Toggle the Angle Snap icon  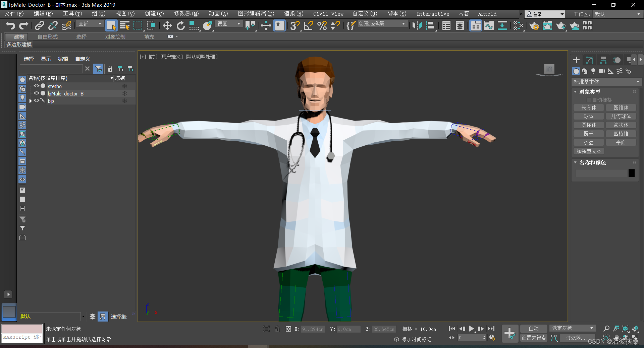[308, 25]
